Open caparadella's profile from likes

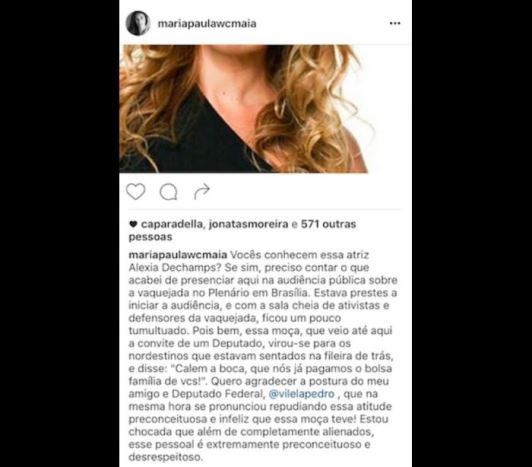pos(172,224)
